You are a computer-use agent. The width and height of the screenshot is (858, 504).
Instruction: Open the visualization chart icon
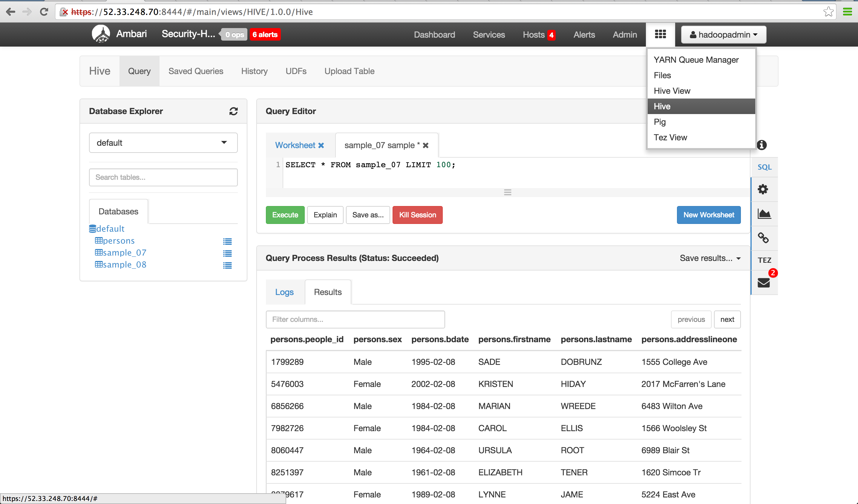764,214
